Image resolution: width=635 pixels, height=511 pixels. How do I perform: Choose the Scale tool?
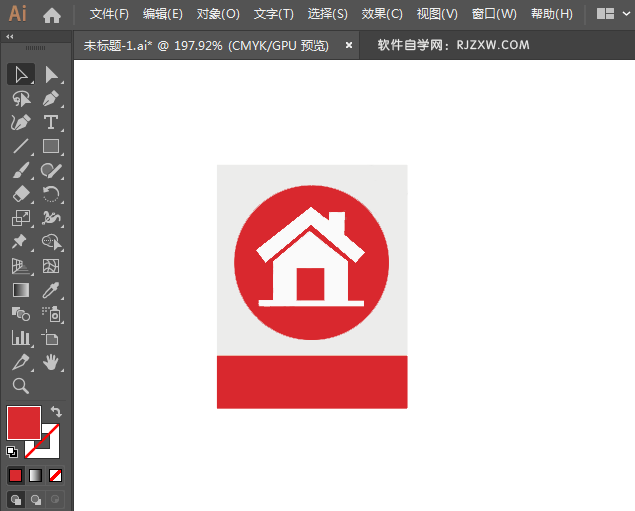click(21, 218)
